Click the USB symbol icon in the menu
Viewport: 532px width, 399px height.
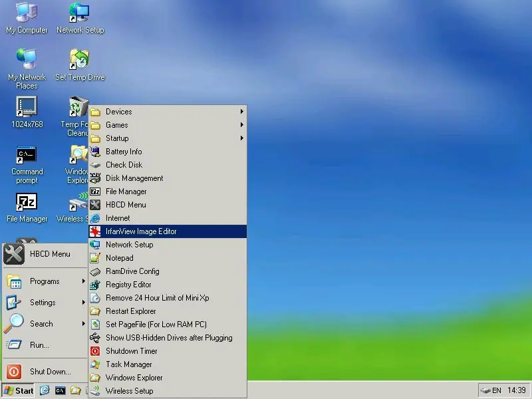coord(95,338)
